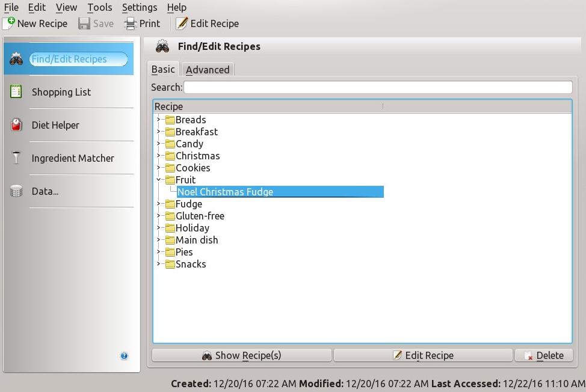Open the File menu
This screenshot has width=586, height=392.
(11, 7)
